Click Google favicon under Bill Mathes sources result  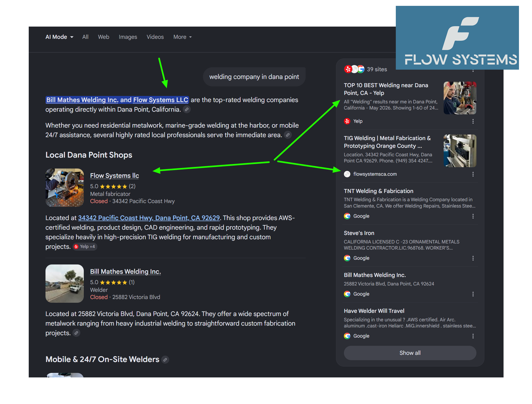(347, 294)
